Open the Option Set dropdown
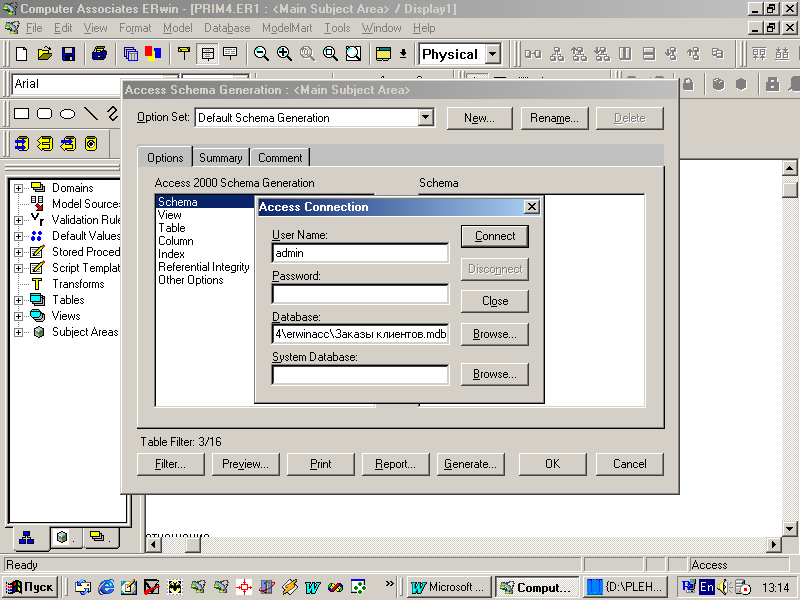The width and height of the screenshot is (800, 600). coord(425,118)
